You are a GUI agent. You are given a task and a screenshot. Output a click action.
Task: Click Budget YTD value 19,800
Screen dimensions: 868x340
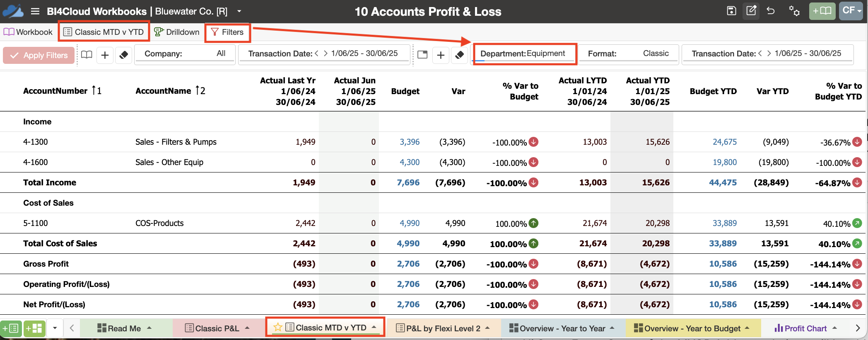(x=725, y=162)
